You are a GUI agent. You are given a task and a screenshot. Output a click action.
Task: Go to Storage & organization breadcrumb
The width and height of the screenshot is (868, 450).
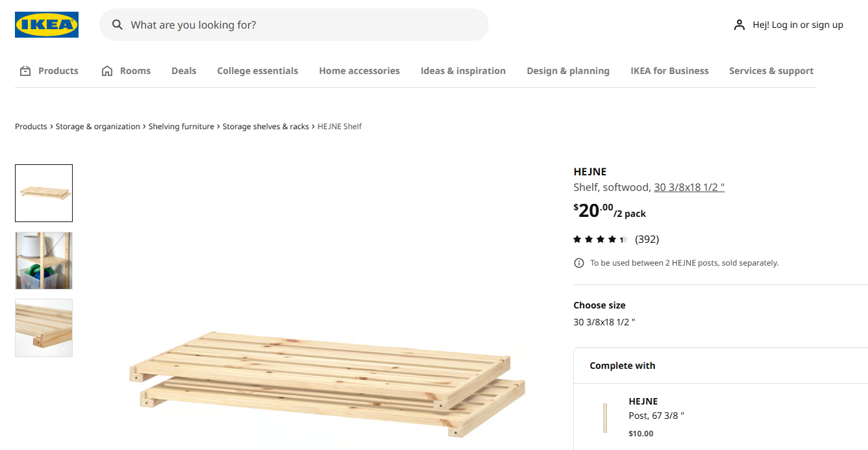click(x=97, y=127)
